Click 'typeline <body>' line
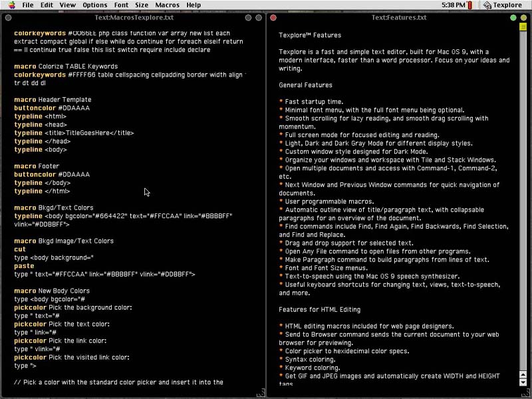Viewport: 532px width, 399px height. coord(41,150)
